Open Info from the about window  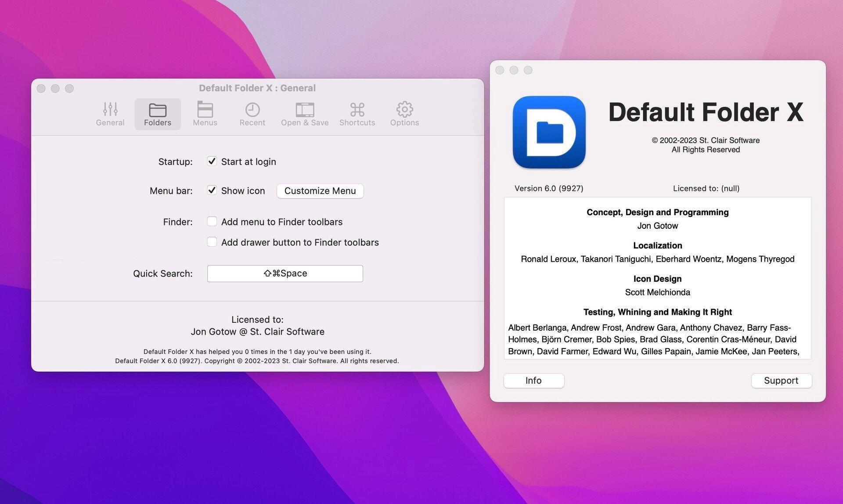[x=533, y=380]
